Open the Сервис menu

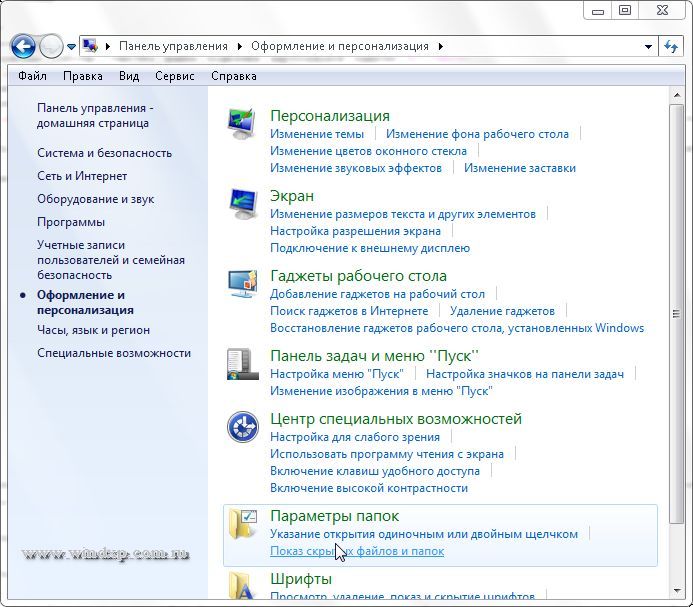click(x=175, y=76)
